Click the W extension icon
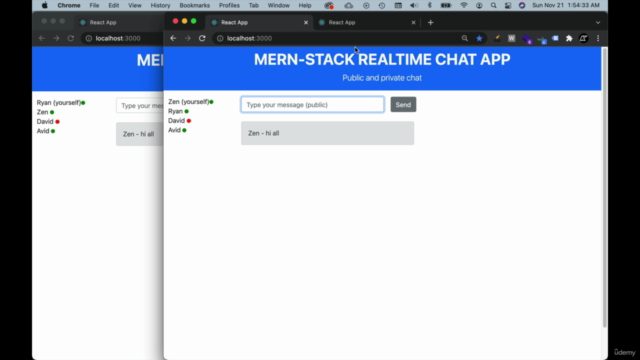Viewport: 640px width, 360px height. 511,38
